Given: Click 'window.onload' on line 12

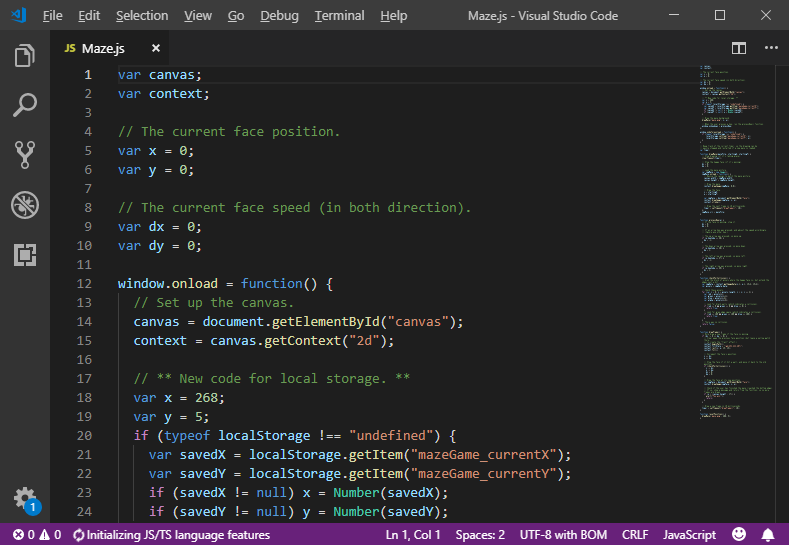Looking at the screenshot, I should coord(168,284).
